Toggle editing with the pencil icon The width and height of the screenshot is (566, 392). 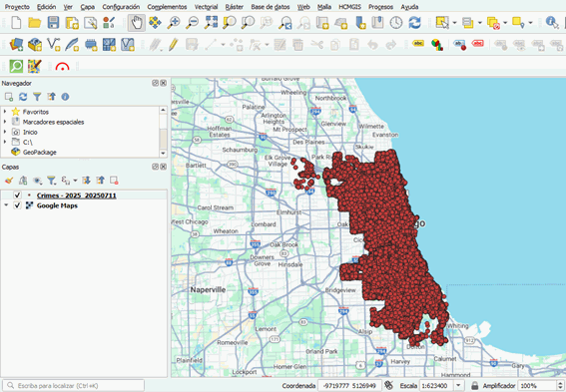pos(174,45)
